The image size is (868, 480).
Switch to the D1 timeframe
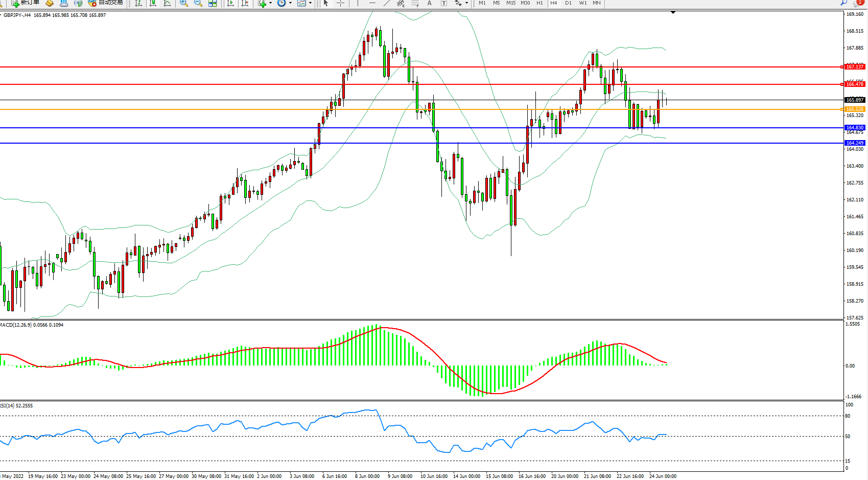pyautogui.click(x=568, y=3)
